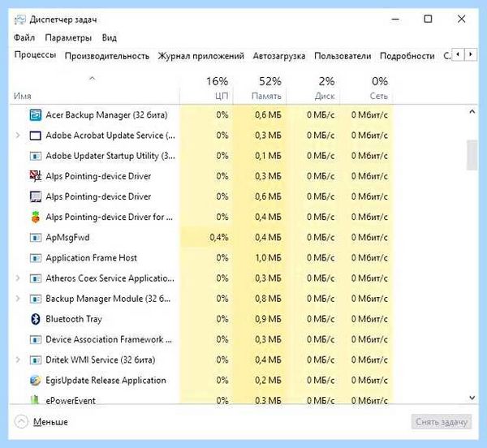
Task: Click the Atheros Coex Service icon
Action: 36,278
